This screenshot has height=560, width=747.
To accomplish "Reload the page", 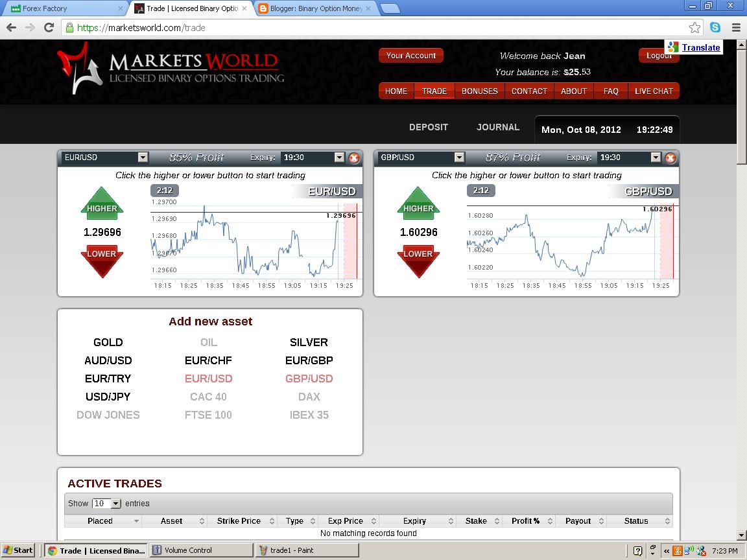I will point(49,28).
